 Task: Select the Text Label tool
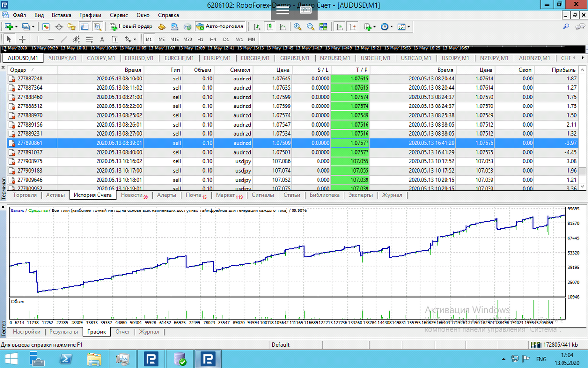click(115, 39)
